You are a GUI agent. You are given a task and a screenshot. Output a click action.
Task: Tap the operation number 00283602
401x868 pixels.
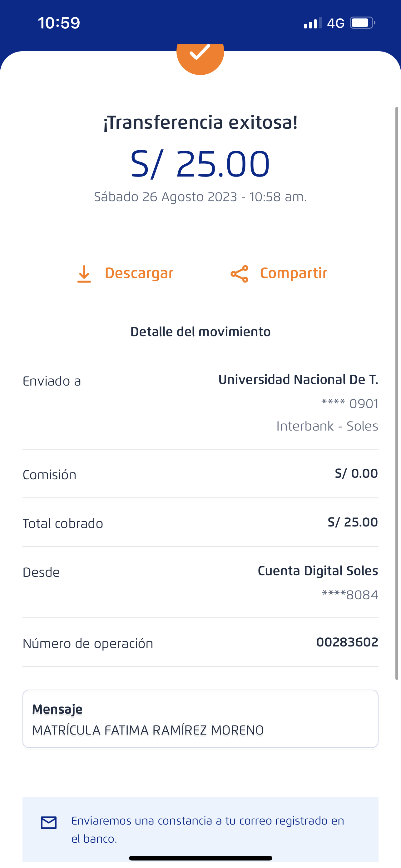pos(347,642)
